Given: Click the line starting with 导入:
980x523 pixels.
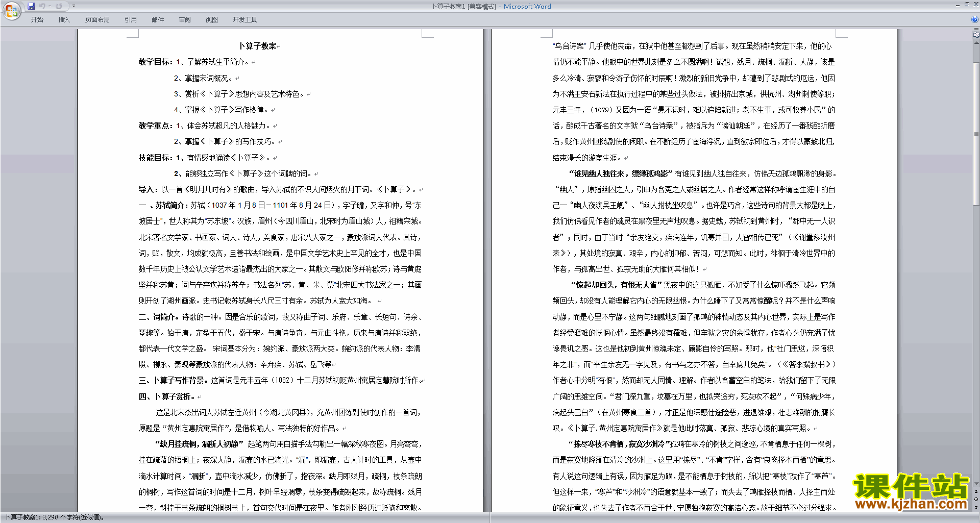Looking at the screenshot, I should (278, 189).
